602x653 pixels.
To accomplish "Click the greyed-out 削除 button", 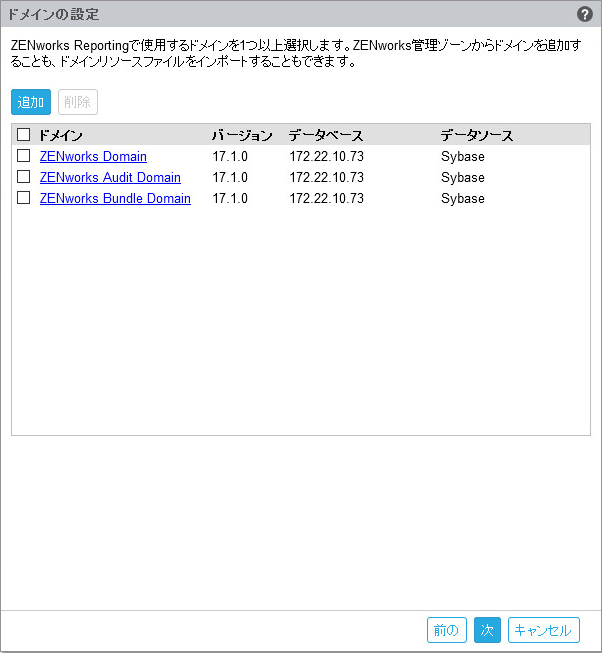I will [78, 102].
